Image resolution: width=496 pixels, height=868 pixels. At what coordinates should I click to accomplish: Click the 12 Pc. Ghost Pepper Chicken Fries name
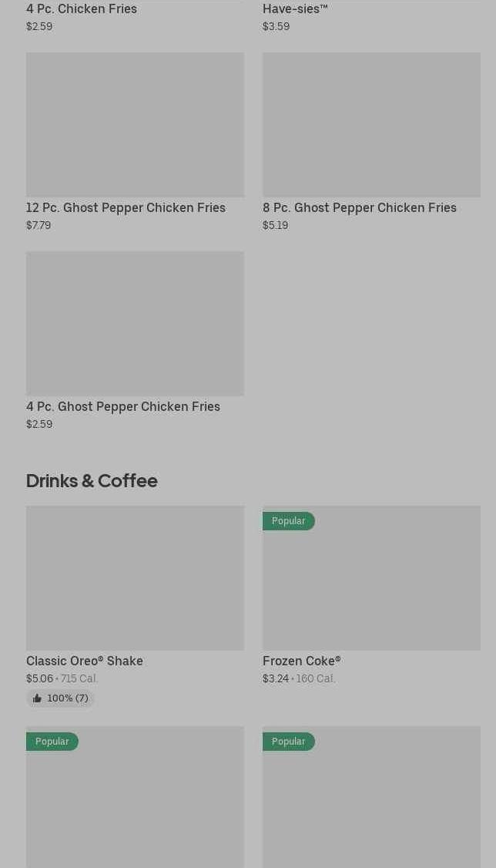click(126, 208)
